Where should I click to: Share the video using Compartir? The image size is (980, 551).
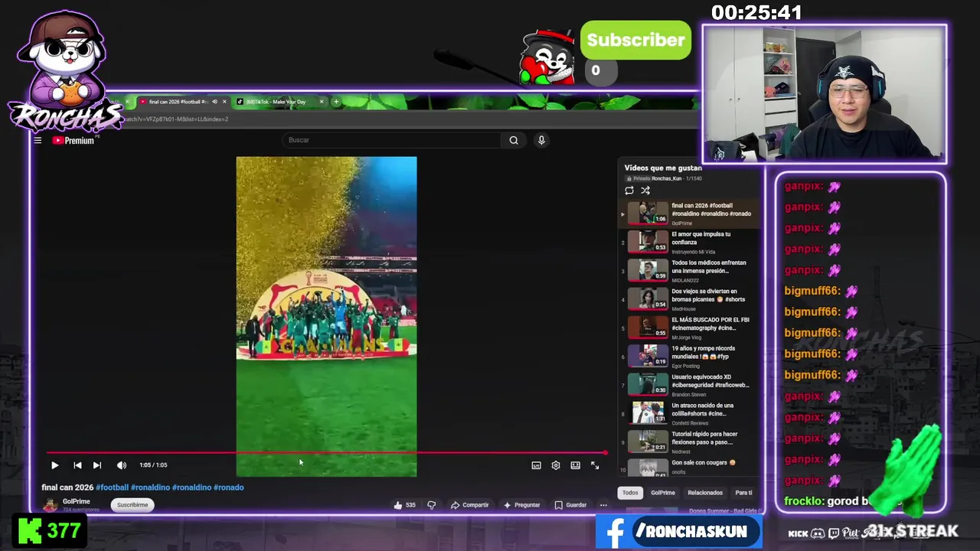coord(470,505)
